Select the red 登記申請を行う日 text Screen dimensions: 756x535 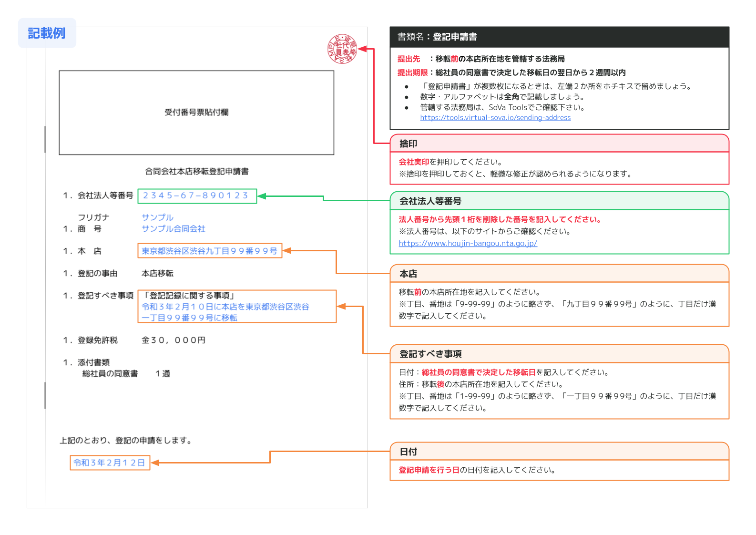(x=429, y=470)
